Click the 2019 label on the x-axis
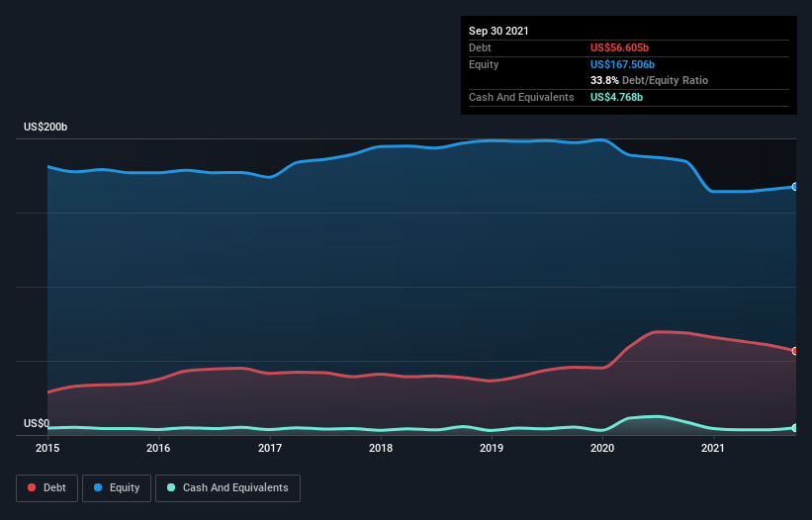The image size is (812, 520). pos(492,448)
